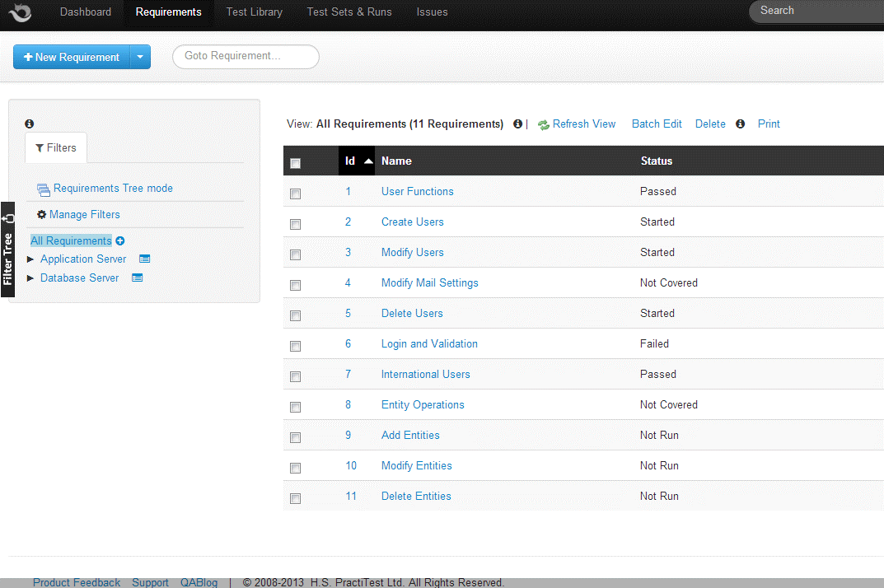Tick the checkbox for User Functions row
Image resolution: width=884 pixels, height=588 pixels.
(296, 194)
